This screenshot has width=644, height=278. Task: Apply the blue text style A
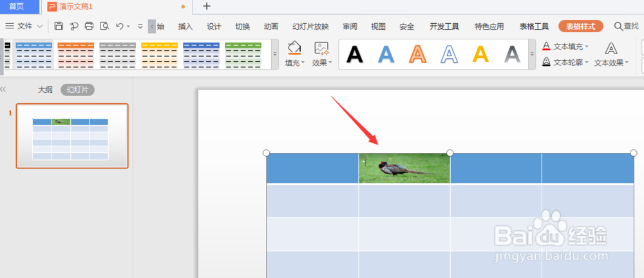click(386, 54)
